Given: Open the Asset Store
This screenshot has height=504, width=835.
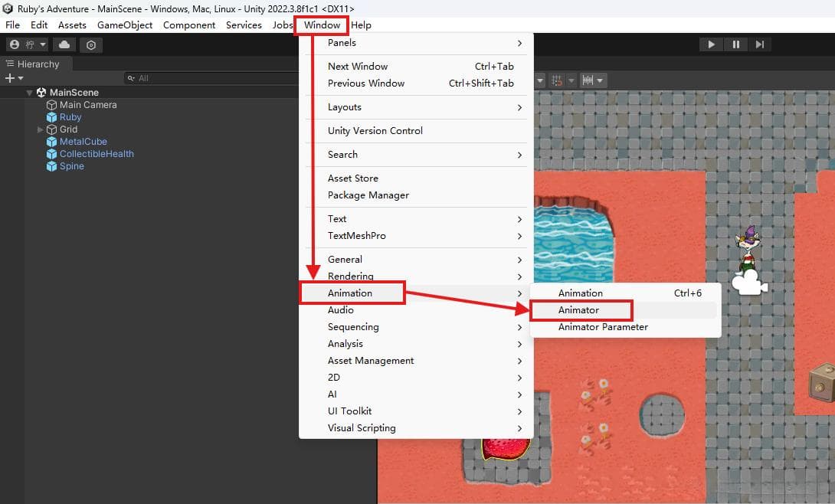Looking at the screenshot, I should 416,178.
